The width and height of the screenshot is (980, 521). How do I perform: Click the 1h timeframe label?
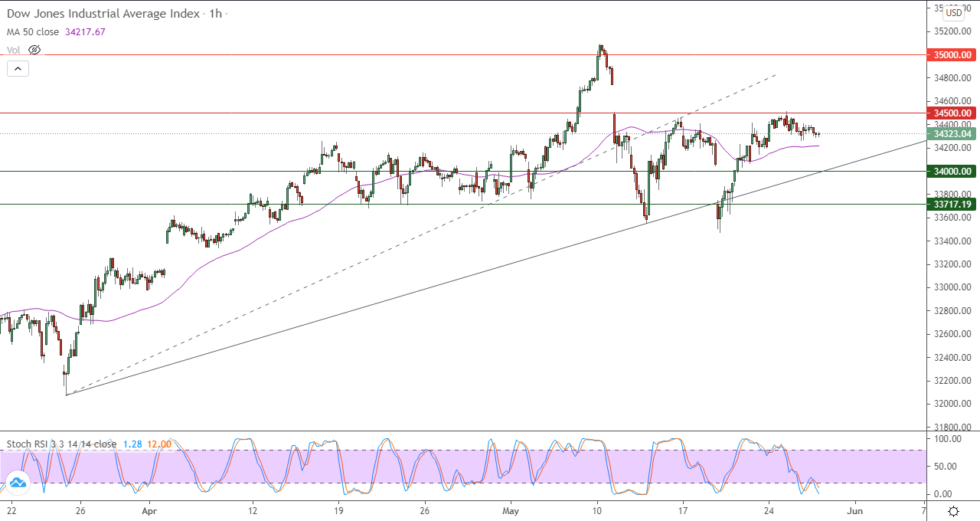pyautogui.click(x=214, y=14)
